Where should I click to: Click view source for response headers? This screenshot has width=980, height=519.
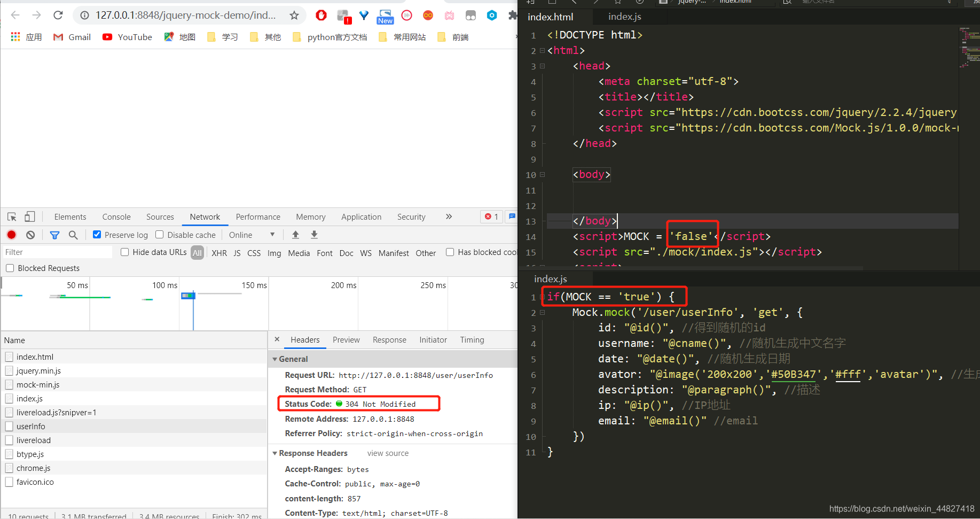[x=388, y=453]
